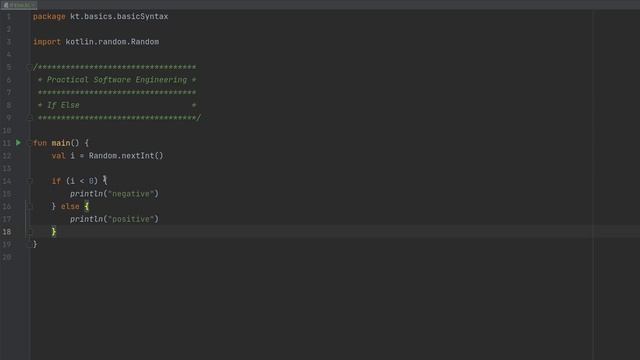This screenshot has width=640, height=360.
Task: Click the fold end marker on line 19
Action: tap(29, 244)
